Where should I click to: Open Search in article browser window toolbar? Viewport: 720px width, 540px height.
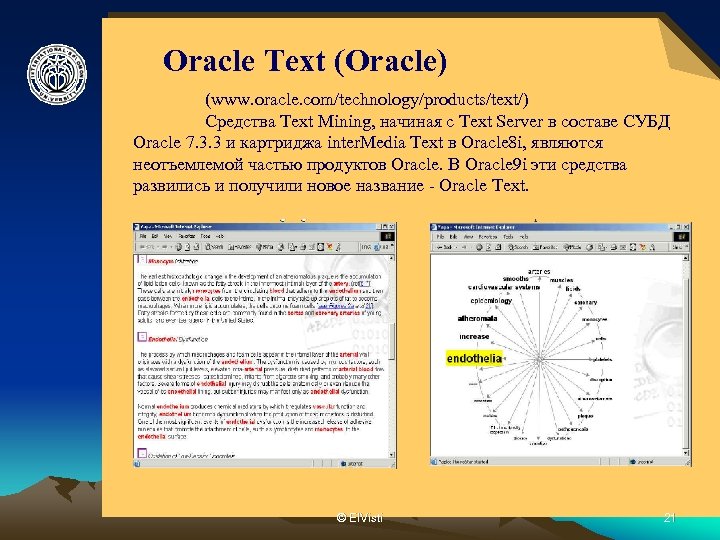tap(214, 247)
